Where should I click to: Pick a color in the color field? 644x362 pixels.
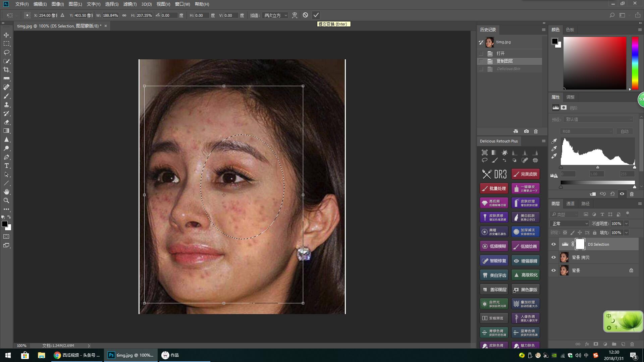coord(595,63)
